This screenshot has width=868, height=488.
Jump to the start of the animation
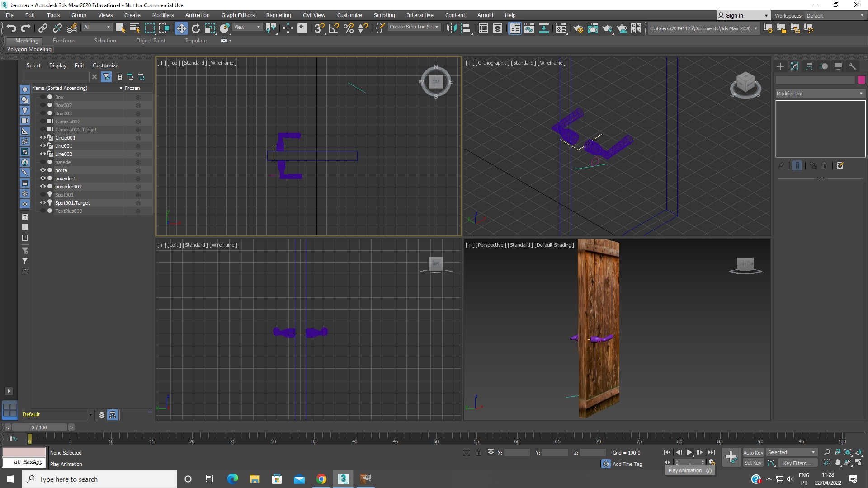point(667,452)
